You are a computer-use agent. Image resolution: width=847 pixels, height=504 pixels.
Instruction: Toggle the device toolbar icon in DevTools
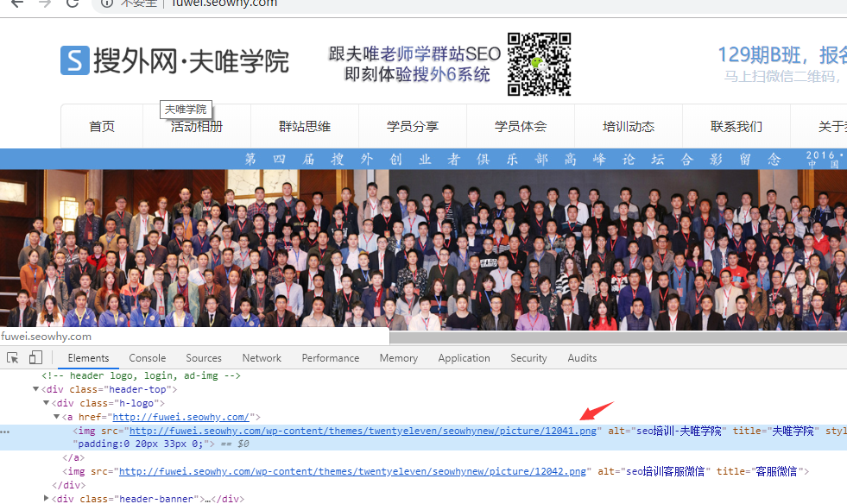coord(35,358)
